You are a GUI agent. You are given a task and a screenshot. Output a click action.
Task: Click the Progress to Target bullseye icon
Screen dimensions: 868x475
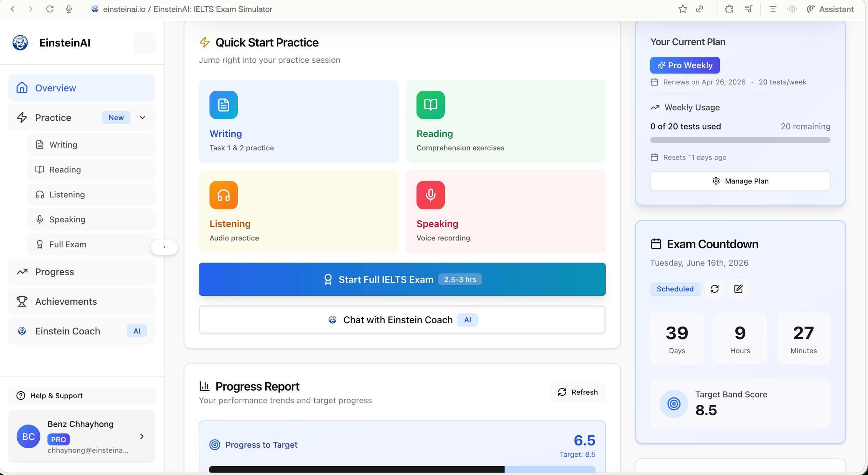pos(215,445)
